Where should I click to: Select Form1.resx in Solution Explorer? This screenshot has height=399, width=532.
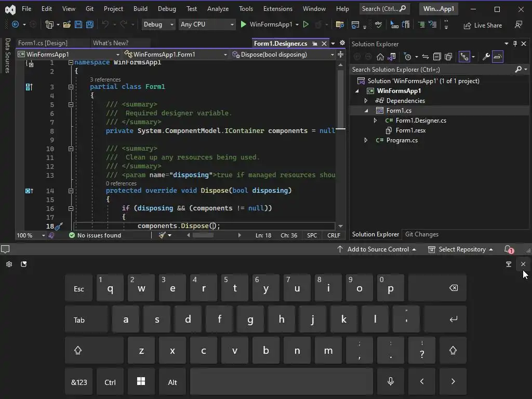(x=410, y=130)
